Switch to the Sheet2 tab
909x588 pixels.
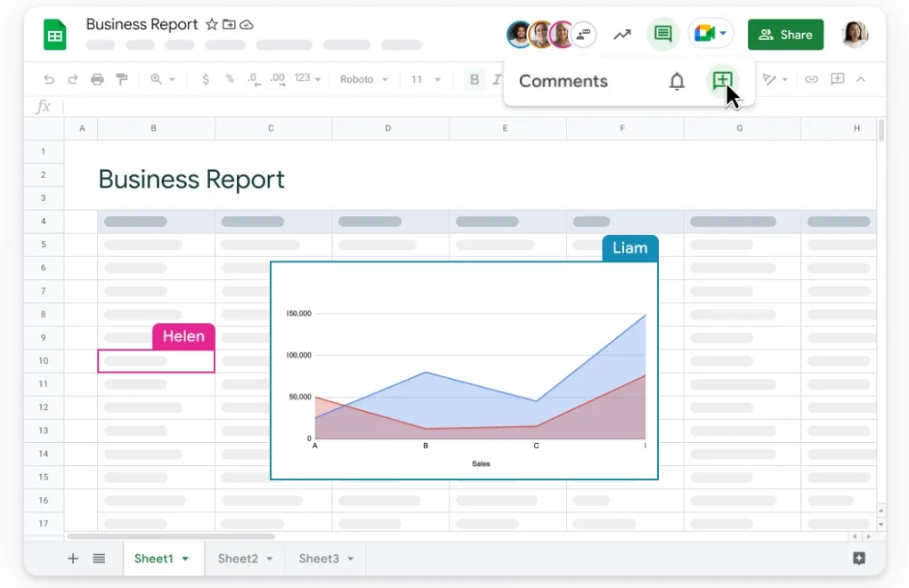(x=245, y=559)
